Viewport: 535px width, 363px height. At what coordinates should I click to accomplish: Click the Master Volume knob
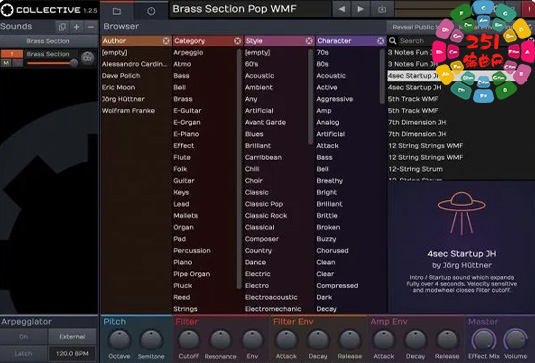coord(515,340)
